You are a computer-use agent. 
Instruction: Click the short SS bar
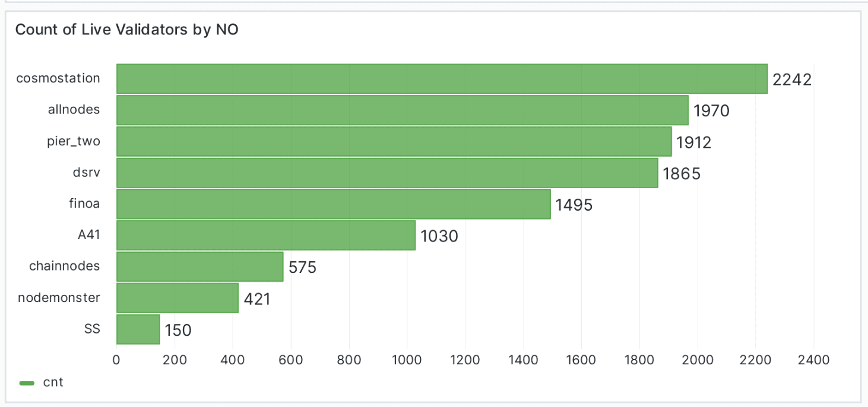pyautogui.click(x=138, y=330)
